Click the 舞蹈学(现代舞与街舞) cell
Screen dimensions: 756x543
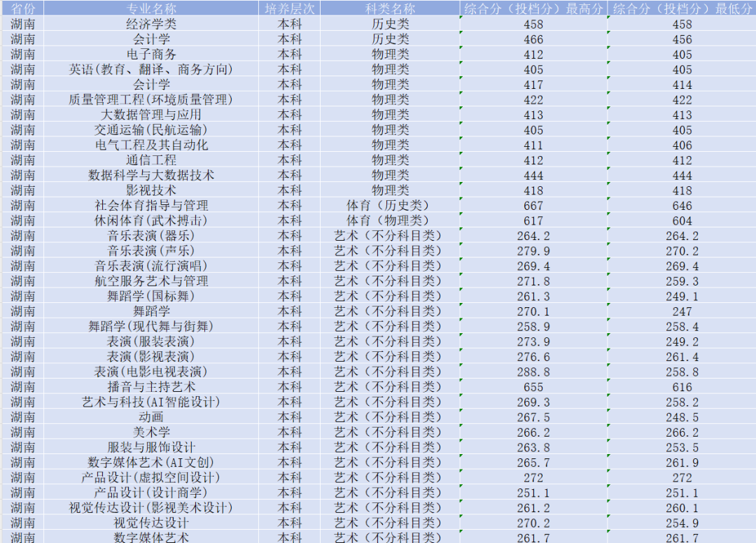pos(151,325)
